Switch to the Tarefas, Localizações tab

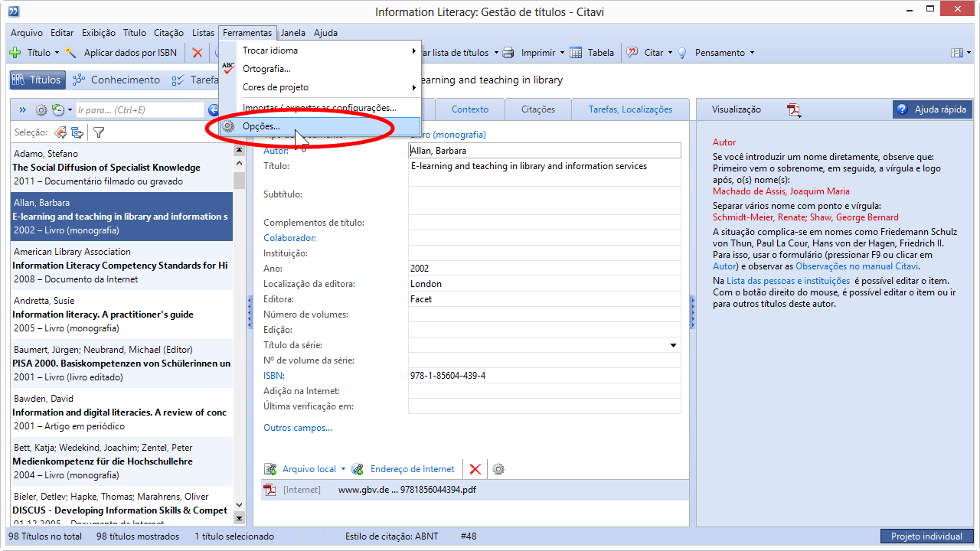pyautogui.click(x=630, y=109)
